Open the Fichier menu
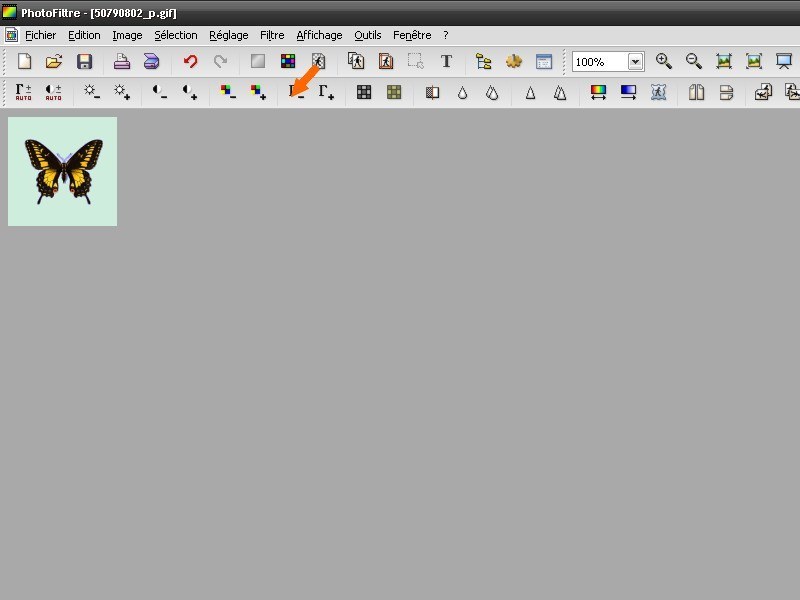The height and width of the screenshot is (600, 800). pyautogui.click(x=40, y=35)
